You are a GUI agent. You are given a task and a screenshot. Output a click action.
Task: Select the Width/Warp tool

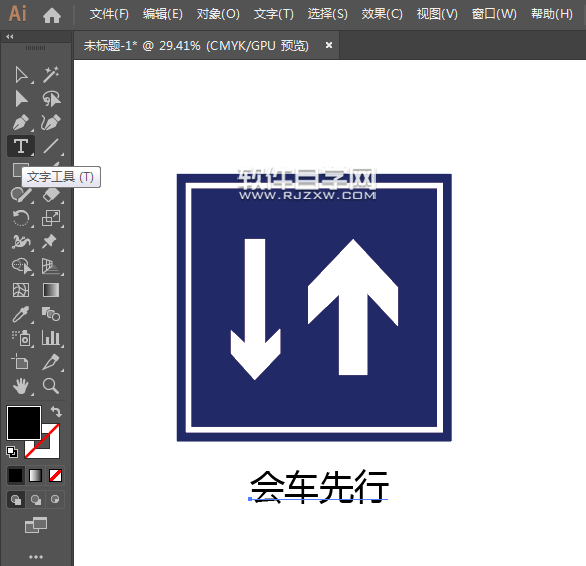tap(21, 242)
